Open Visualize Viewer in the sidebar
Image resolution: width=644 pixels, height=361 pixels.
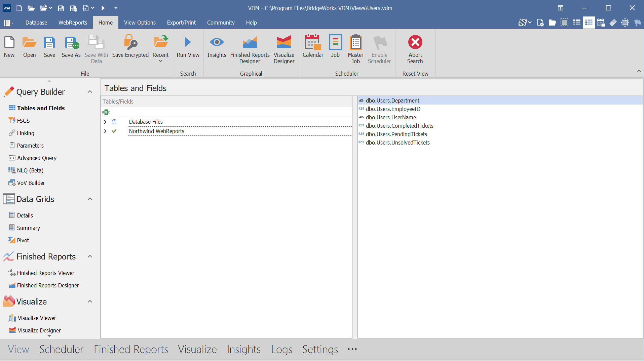point(37,318)
